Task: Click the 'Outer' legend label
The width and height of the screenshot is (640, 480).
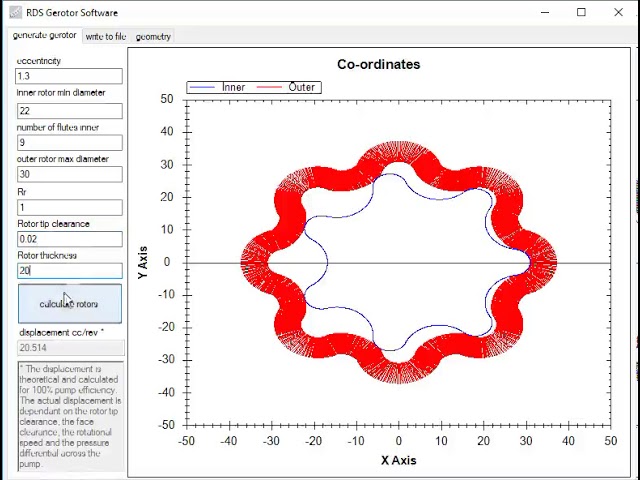Action: coord(302,87)
